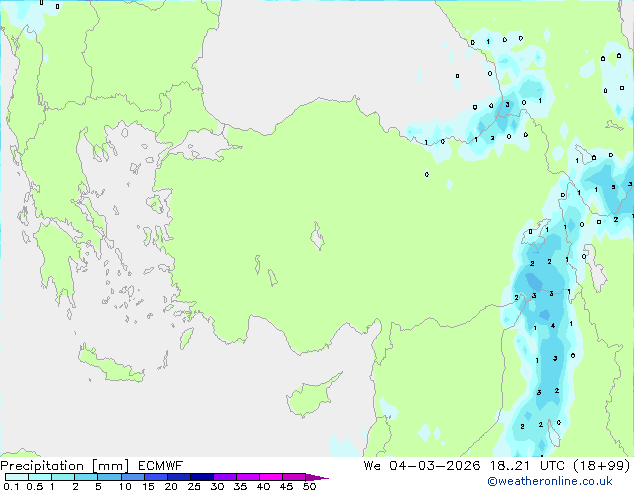Select the 45 to 50 mm legend swatch
The image size is (634, 490).
coord(294,477)
